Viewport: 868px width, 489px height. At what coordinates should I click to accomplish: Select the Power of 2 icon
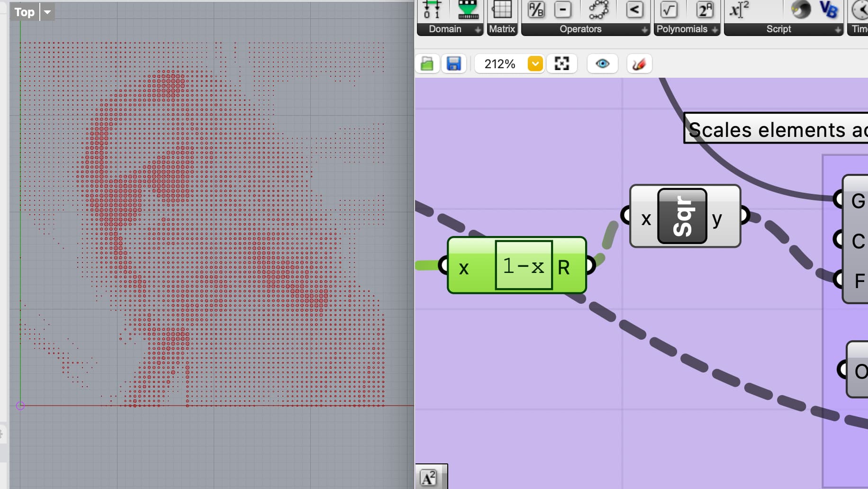[705, 10]
